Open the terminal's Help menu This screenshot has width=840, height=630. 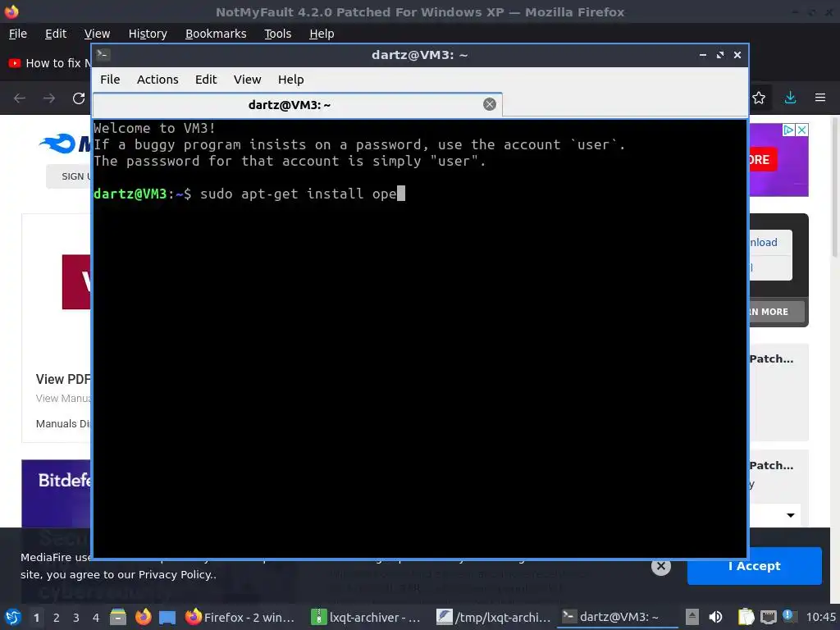(291, 80)
